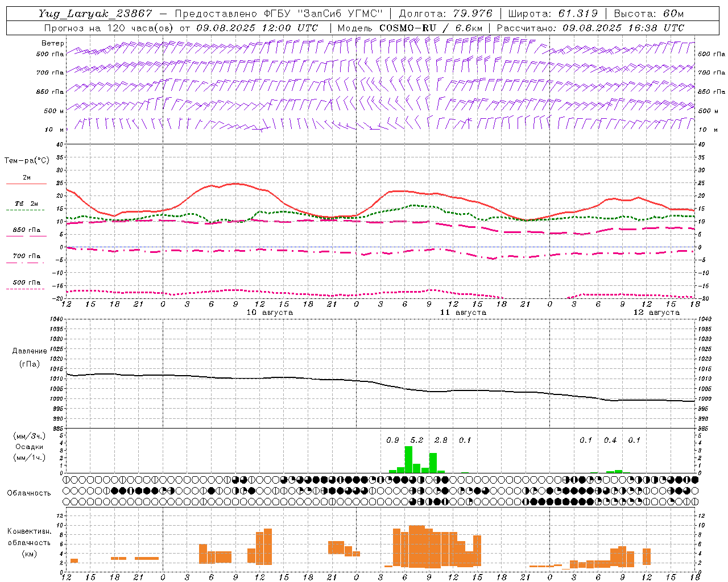728x582 pixels.
Task: Click the 5.2 precipitation amount value
Action: (x=417, y=440)
